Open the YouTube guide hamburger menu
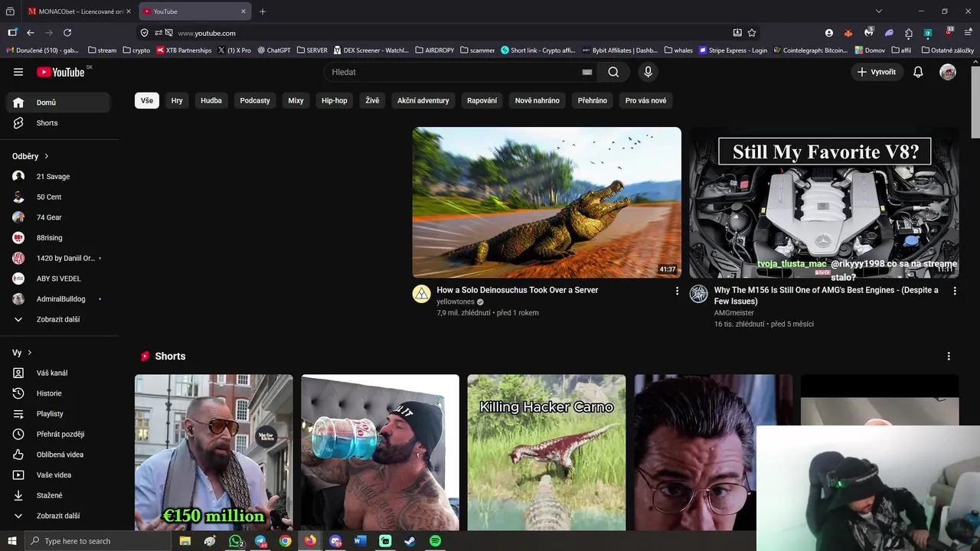The image size is (980, 551). [x=18, y=72]
